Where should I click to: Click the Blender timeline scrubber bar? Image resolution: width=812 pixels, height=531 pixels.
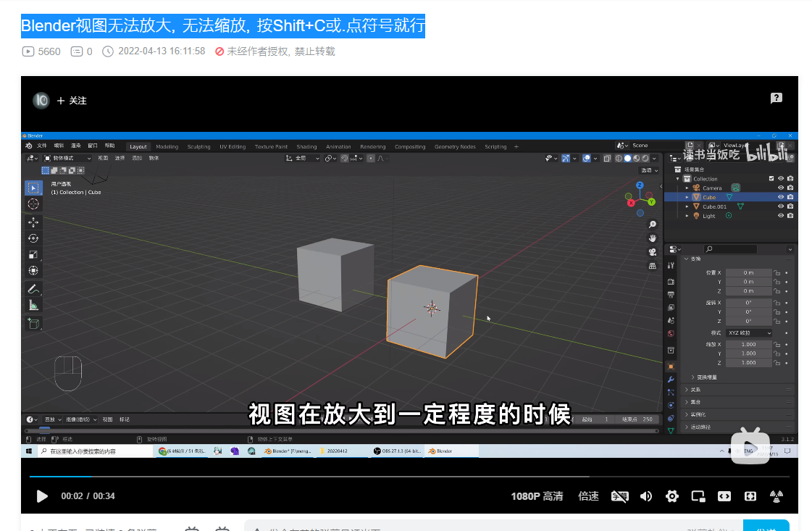pos(342,430)
